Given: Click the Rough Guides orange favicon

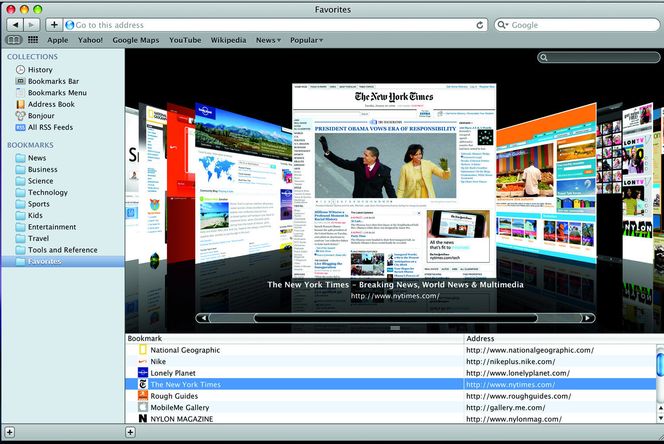Looking at the screenshot, I should pyautogui.click(x=143, y=396).
